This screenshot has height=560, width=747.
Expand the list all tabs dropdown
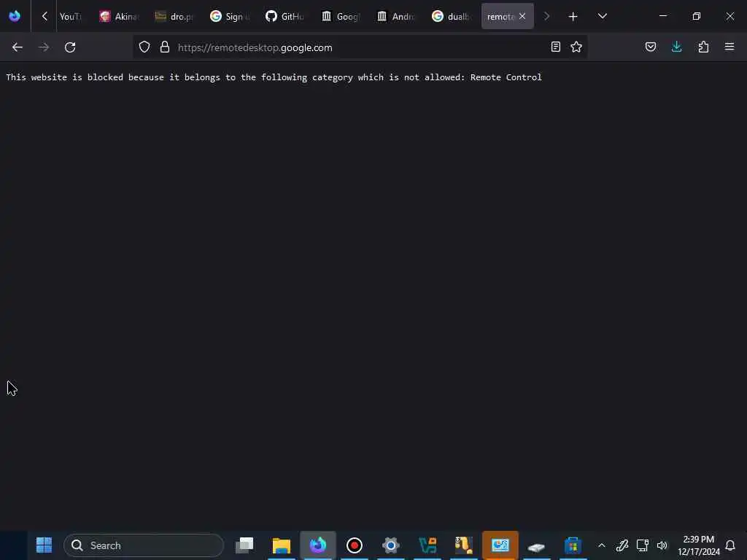click(x=602, y=16)
